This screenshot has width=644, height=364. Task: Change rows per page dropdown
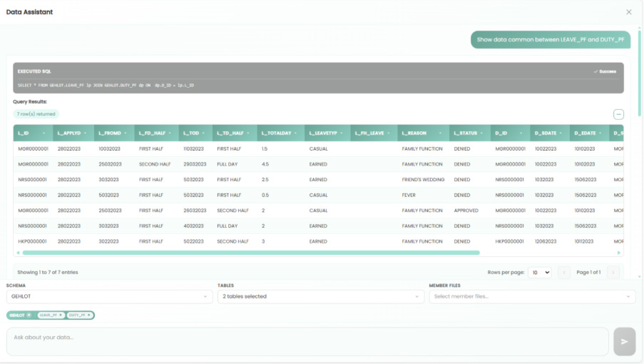(540, 272)
